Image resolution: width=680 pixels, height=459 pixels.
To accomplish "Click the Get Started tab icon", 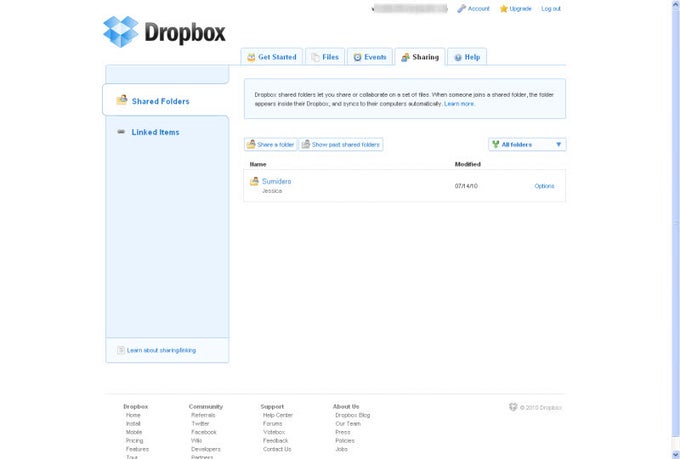I will (251, 57).
